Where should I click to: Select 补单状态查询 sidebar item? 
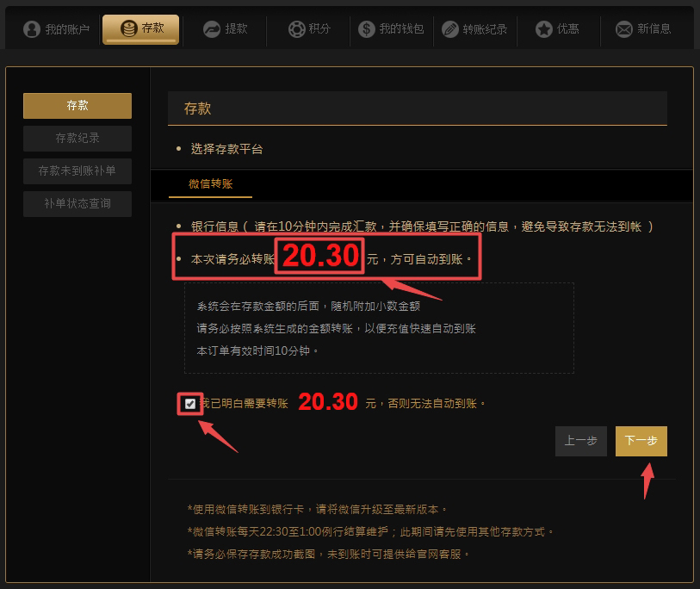pyautogui.click(x=77, y=203)
